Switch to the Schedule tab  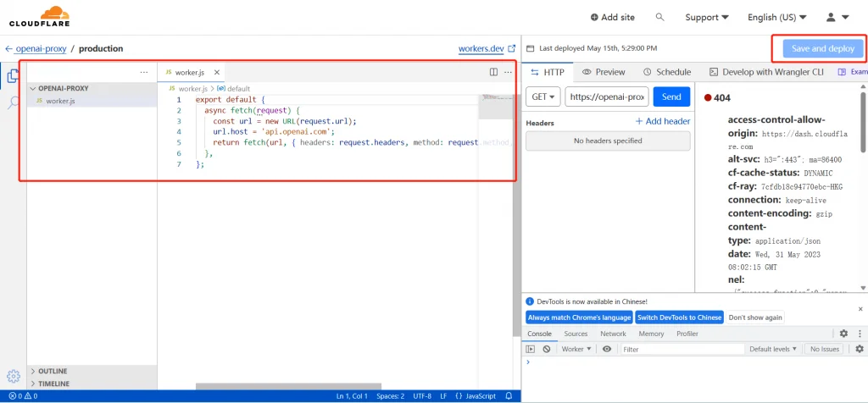667,72
